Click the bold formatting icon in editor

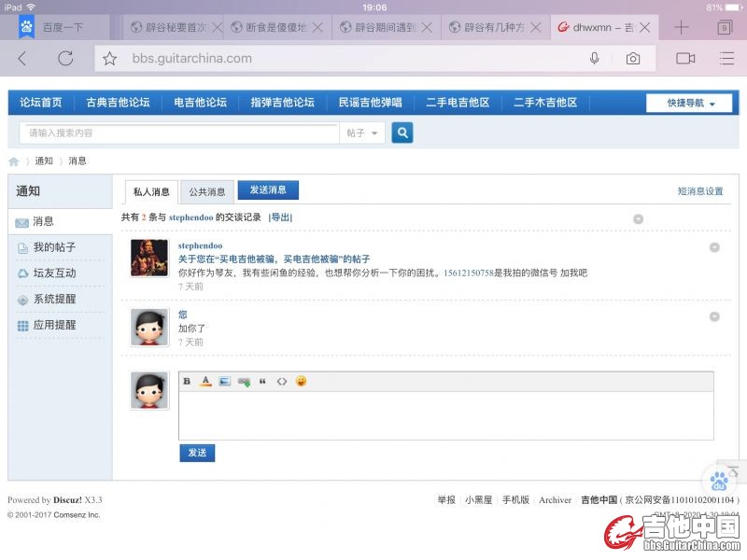(x=187, y=382)
